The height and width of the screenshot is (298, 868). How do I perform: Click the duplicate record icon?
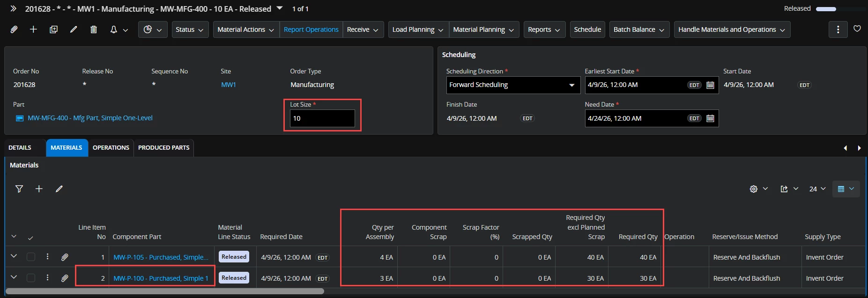(x=53, y=29)
